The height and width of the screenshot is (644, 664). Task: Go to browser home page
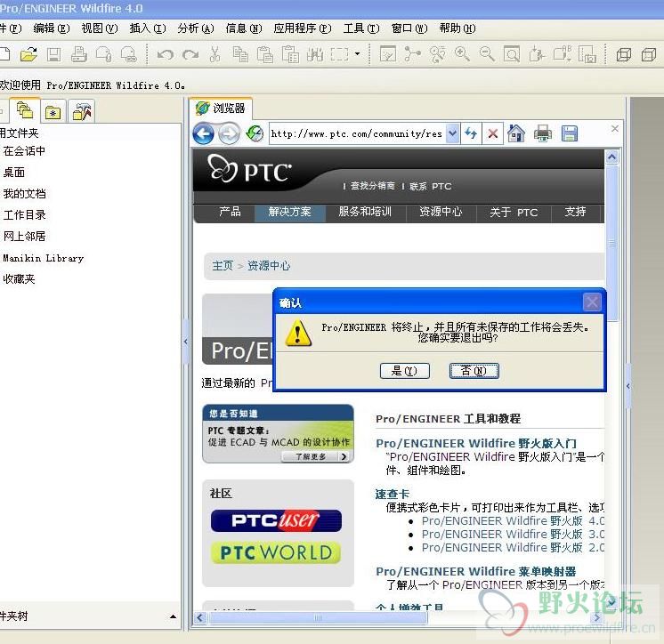pyautogui.click(x=516, y=133)
